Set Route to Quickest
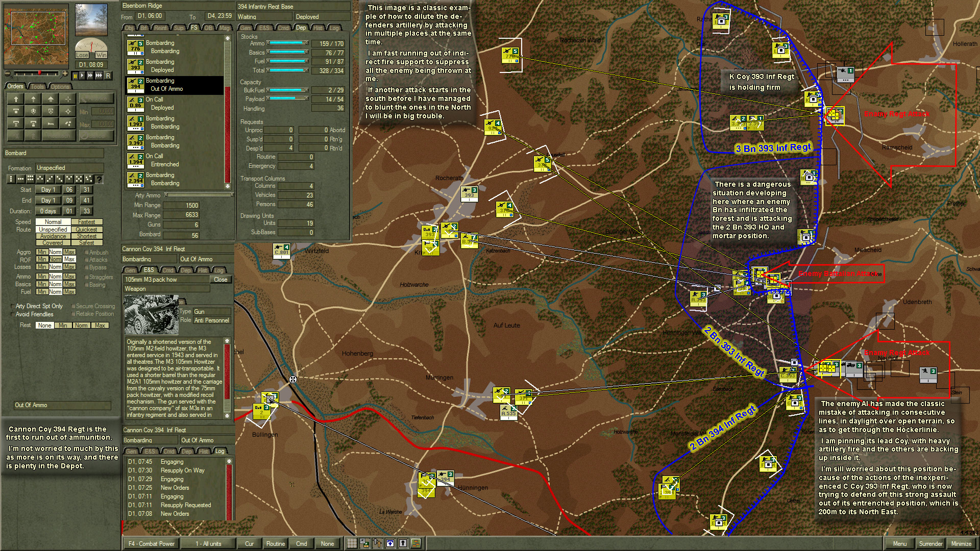 87,230
